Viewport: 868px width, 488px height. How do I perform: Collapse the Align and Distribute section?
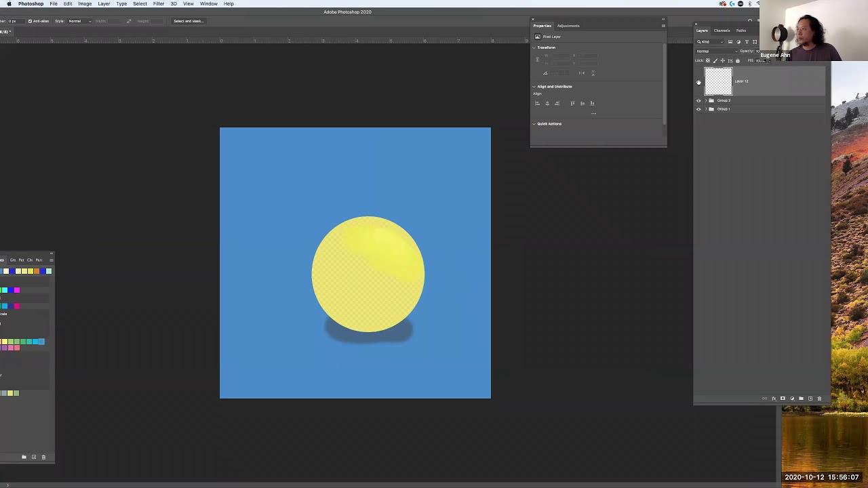click(534, 87)
